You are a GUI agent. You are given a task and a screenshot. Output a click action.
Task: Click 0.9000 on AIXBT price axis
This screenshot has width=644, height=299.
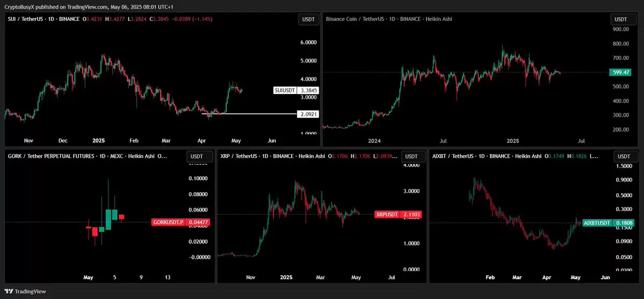click(624, 180)
